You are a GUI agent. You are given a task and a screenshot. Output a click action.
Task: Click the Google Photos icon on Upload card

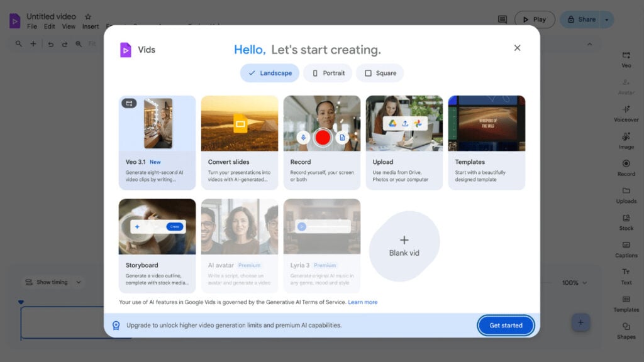tap(418, 124)
